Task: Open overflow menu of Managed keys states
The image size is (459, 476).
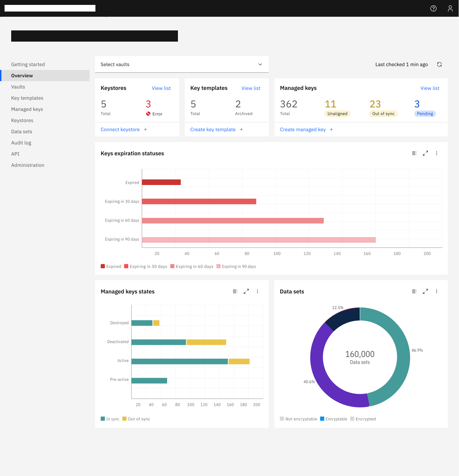Action: click(x=258, y=291)
